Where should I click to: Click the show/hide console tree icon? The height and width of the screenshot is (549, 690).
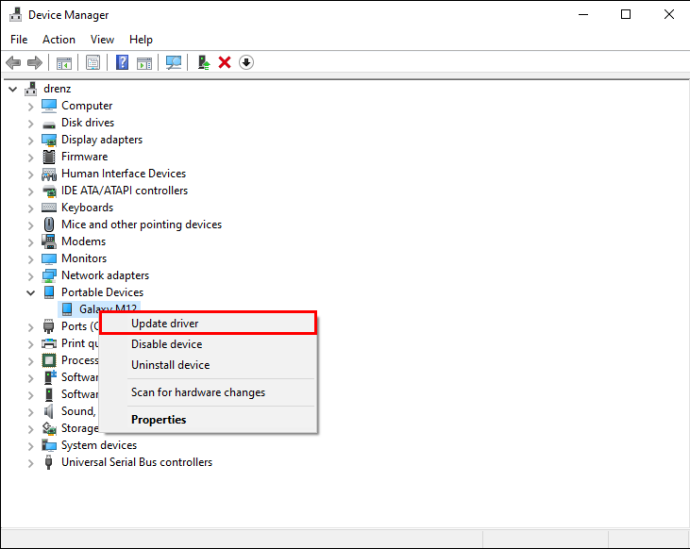64,63
